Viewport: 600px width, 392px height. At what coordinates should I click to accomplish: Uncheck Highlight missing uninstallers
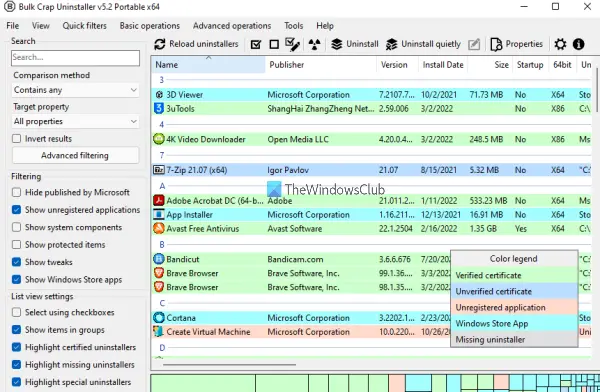pos(16,364)
